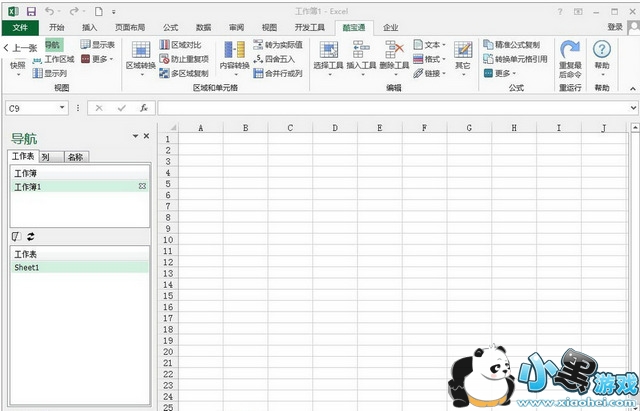
Task: Click the refresh icon in navigation pane
Action: click(31, 237)
